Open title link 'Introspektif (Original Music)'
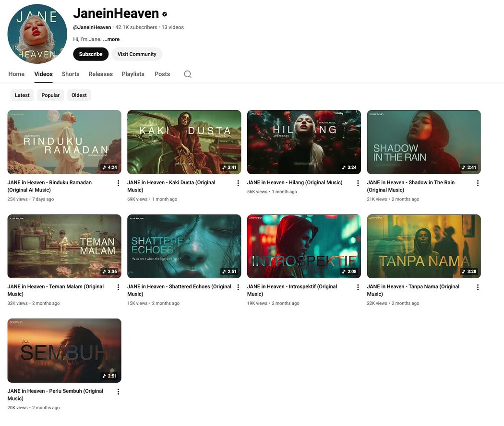Image resolution: width=504 pixels, height=426 pixels. click(292, 290)
